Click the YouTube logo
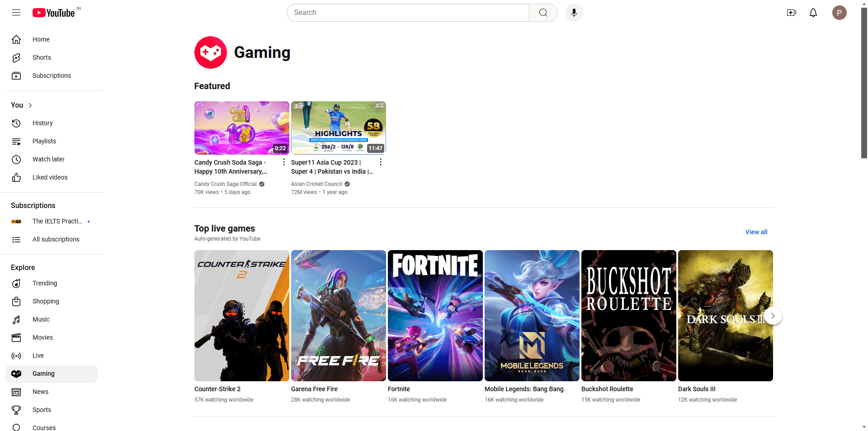Image resolution: width=868 pixels, height=431 pixels. click(54, 13)
